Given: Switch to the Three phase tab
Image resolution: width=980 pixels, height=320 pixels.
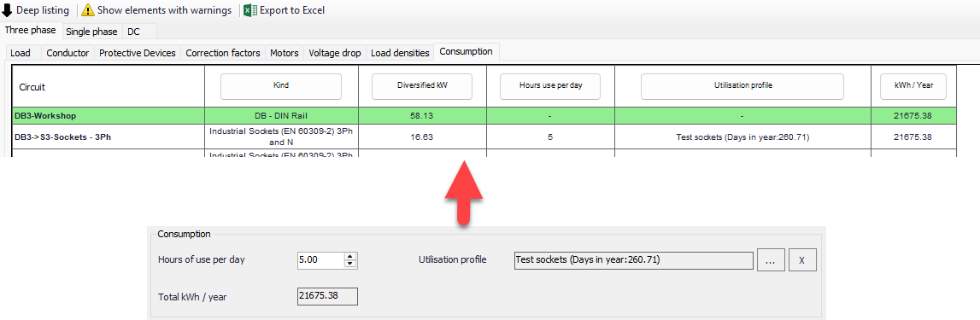Looking at the screenshot, I should [x=31, y=30].
